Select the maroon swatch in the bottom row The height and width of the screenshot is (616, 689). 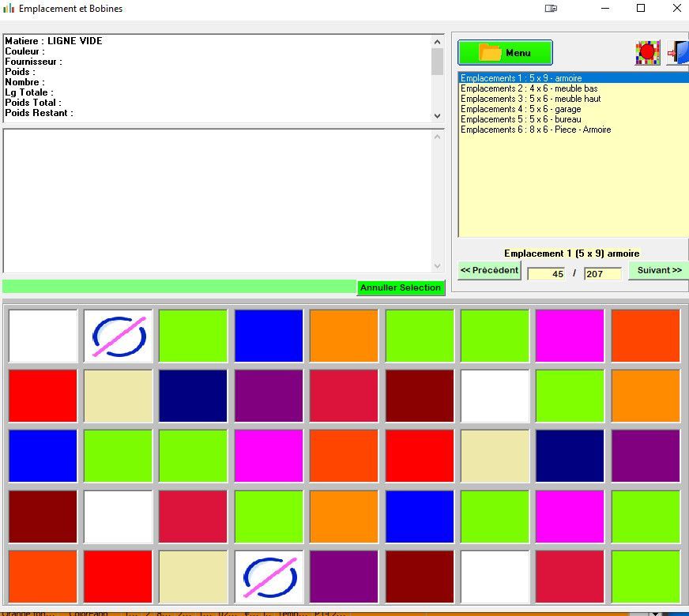point(420,577)
